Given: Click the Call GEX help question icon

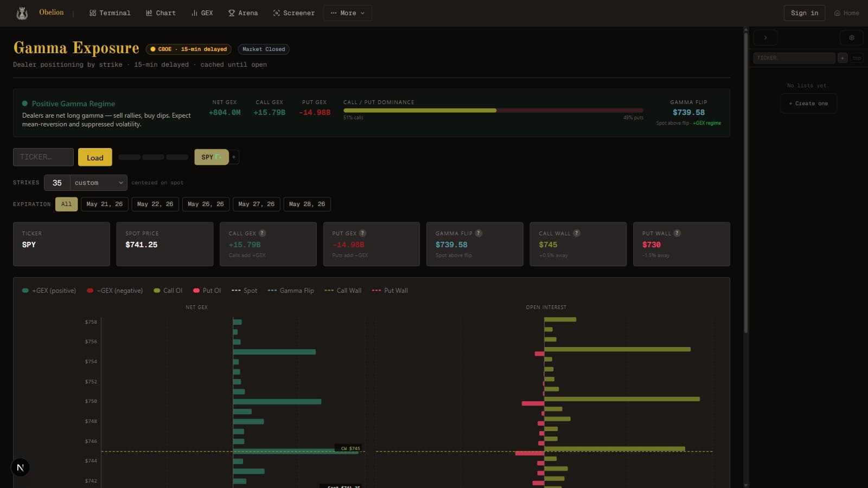Looking at the screenshot, I should point(263,233).
